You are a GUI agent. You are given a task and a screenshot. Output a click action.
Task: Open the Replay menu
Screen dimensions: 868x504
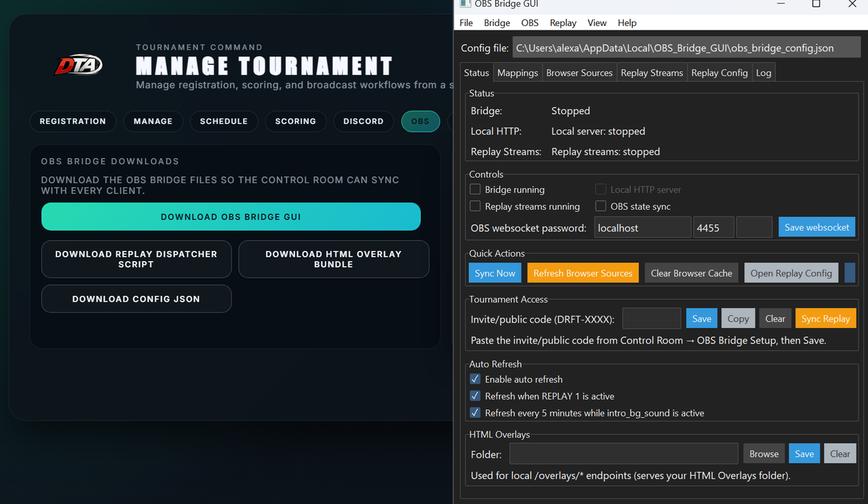(563, 22)
